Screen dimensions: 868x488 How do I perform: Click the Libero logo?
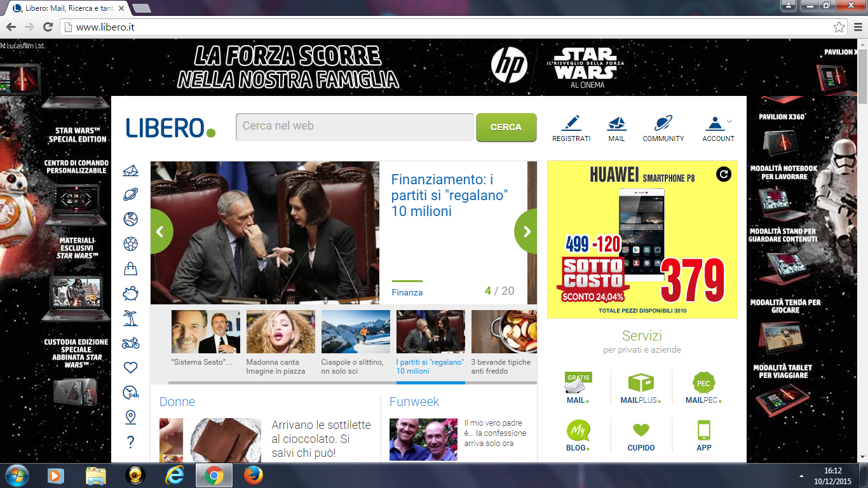[x=170, y=127]
